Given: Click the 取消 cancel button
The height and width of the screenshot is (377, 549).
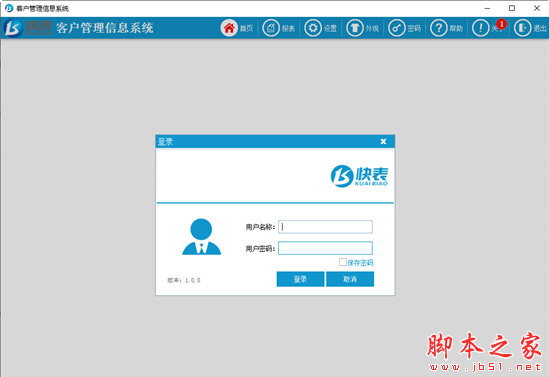Looking at the screenshot, I should point(350,279).
